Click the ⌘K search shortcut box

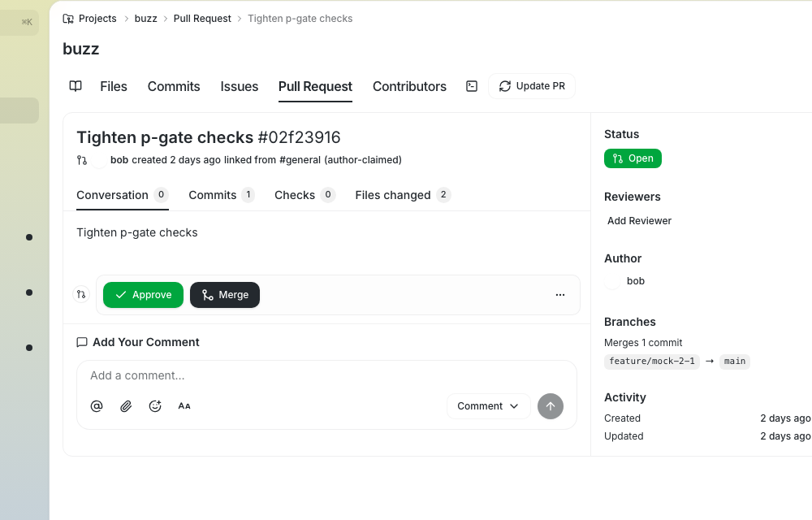(19, 22)
